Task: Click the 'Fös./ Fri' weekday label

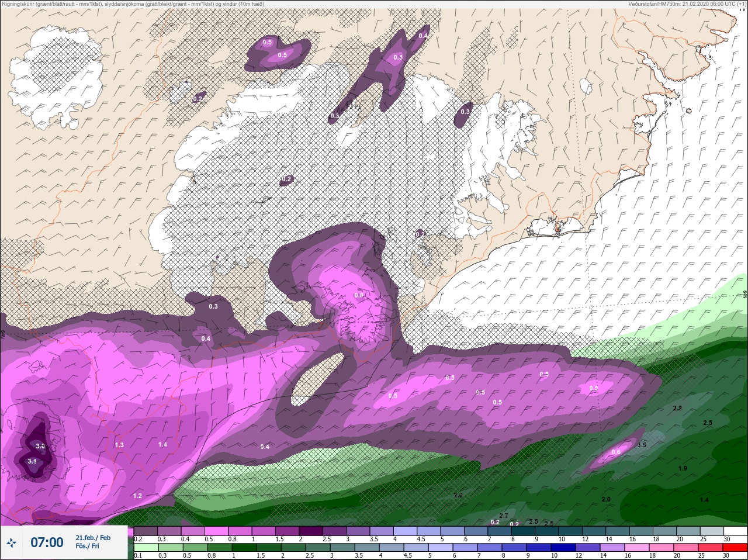Action: tap(87, 547)
